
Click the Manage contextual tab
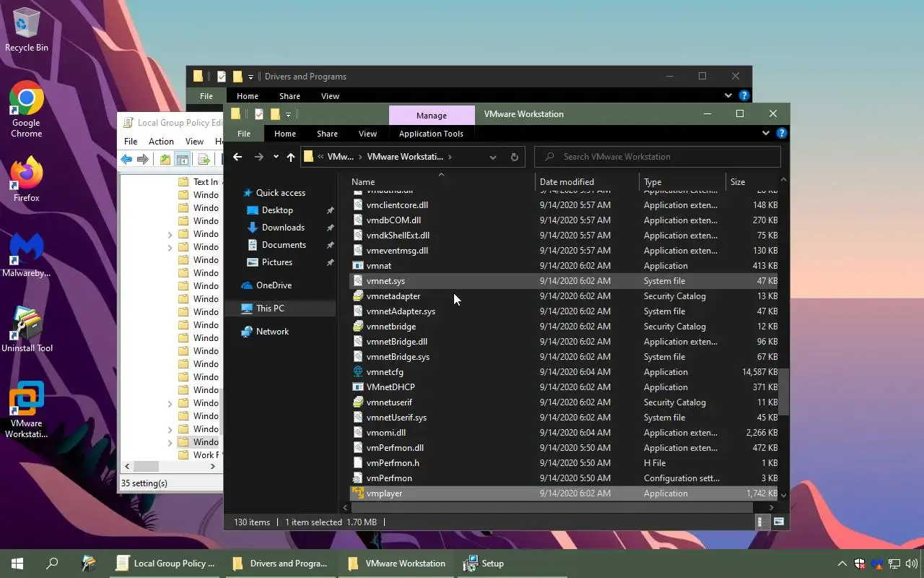pyautogui.click(x=432, y=116)
